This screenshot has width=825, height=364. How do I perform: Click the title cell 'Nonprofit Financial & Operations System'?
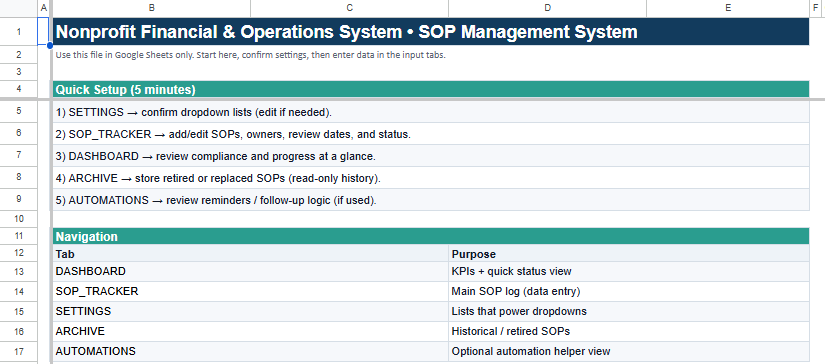point(431,32)
